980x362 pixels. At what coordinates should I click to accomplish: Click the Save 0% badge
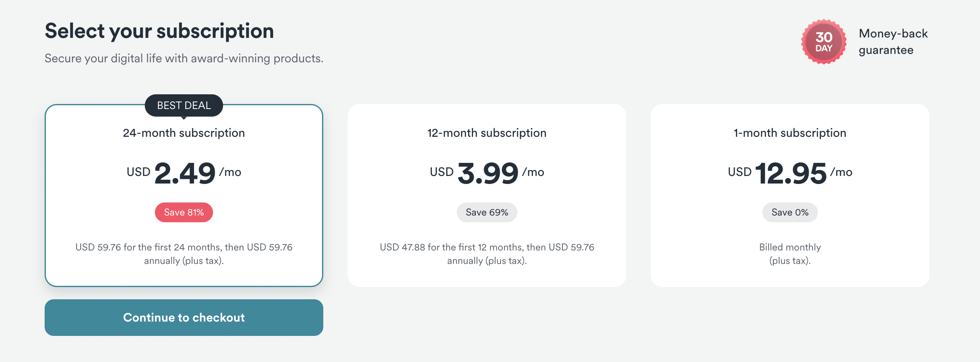pos(790,212)
